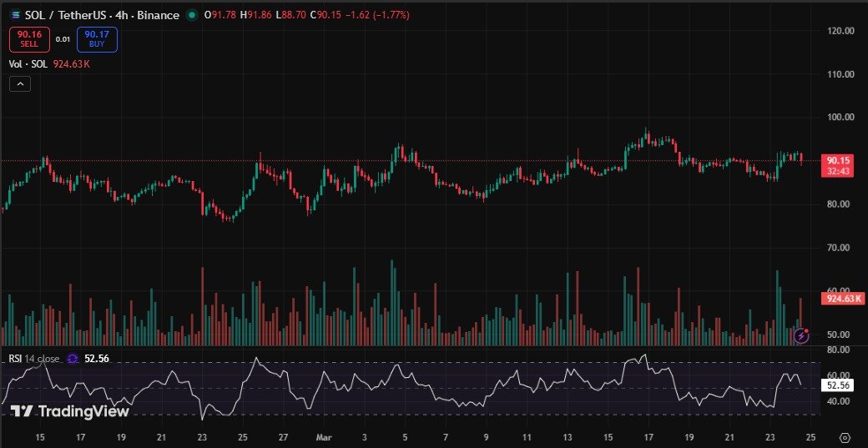Click the H91.86 high price value
The width and height of the screenshot is (868, 448).
point(255,16)
